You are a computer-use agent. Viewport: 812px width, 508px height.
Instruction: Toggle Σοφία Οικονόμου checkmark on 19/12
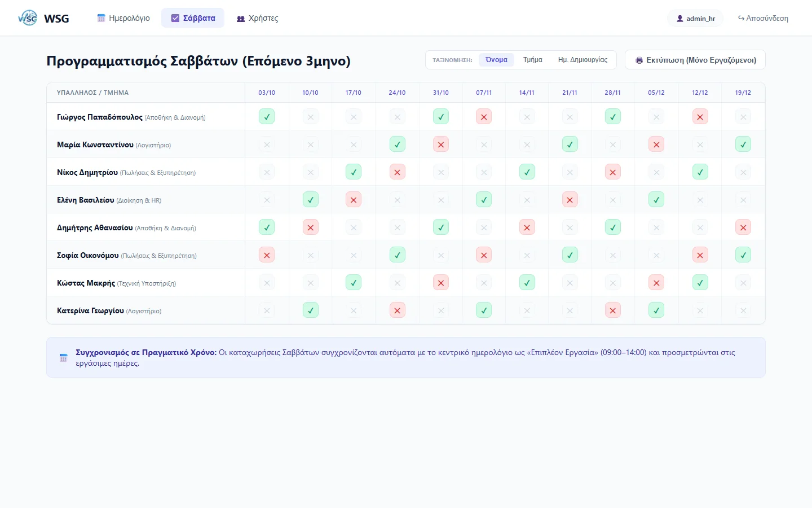(743, 255)
